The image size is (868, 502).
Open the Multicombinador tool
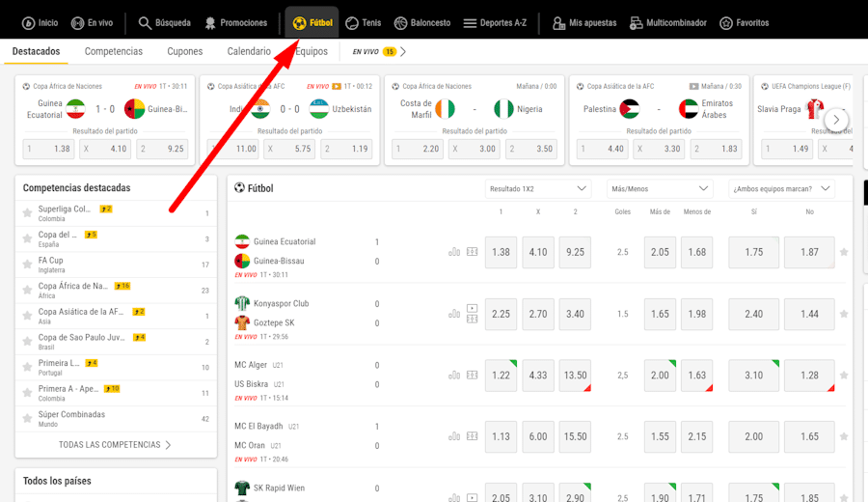click(x=668, y=23)
